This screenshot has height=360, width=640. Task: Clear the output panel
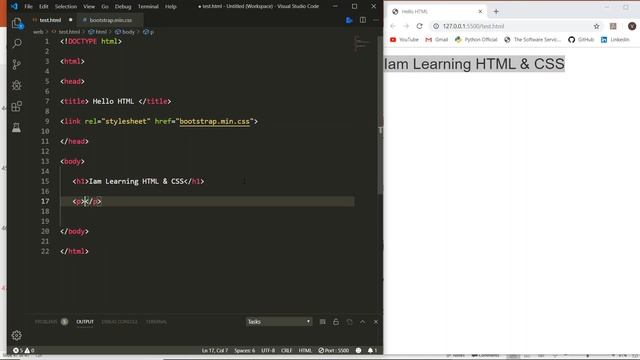(x=322, y=322)
